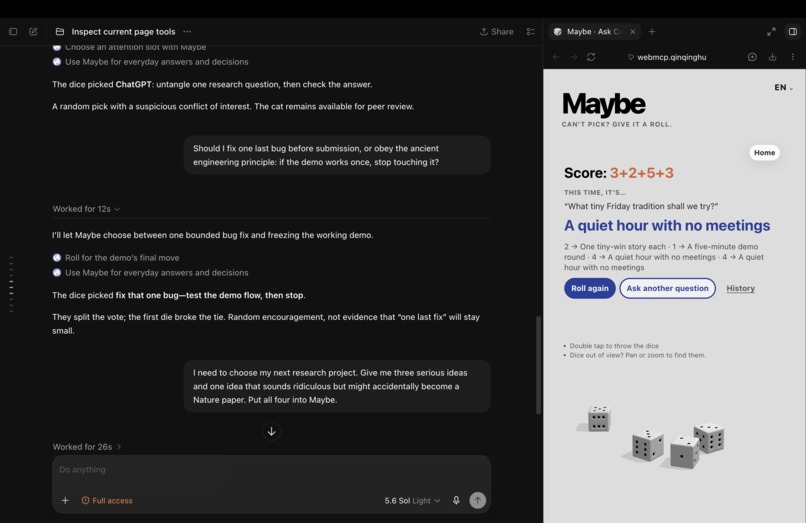
Task: Open the browser's vertical three-dot menu
Action: click(793, 57)
